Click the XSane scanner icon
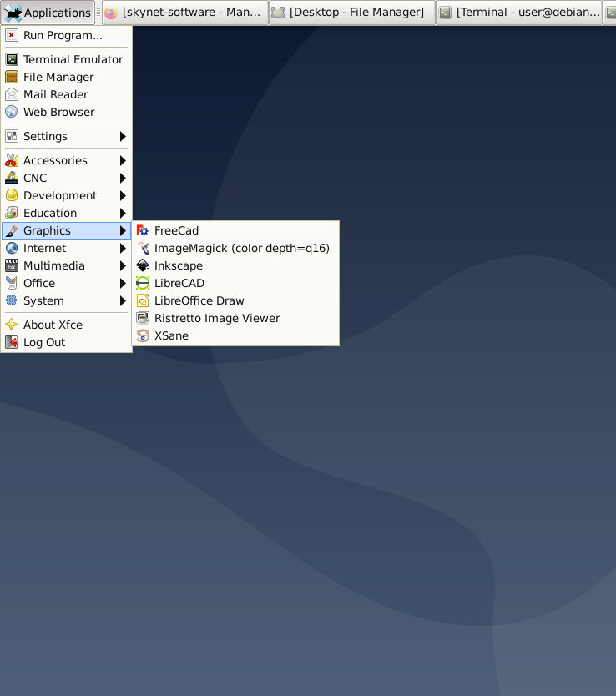The height and width of the screenshot is (696, 616). (143, 335)
